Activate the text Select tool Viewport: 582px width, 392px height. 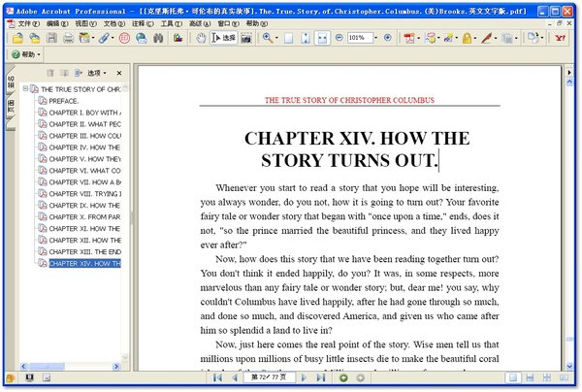point(223,38)
